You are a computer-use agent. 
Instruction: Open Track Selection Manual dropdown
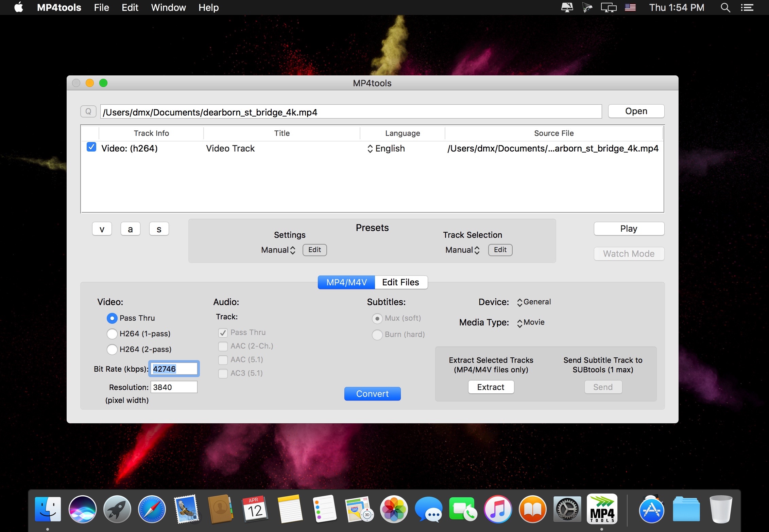tap(462, 250)
